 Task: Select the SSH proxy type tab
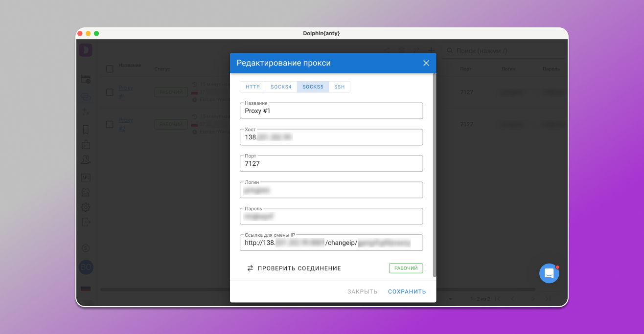click(x=339, y=87)
